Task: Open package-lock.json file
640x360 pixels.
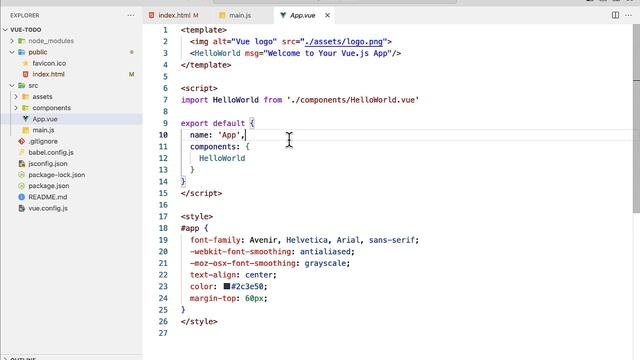Action: tap(57, 175)
